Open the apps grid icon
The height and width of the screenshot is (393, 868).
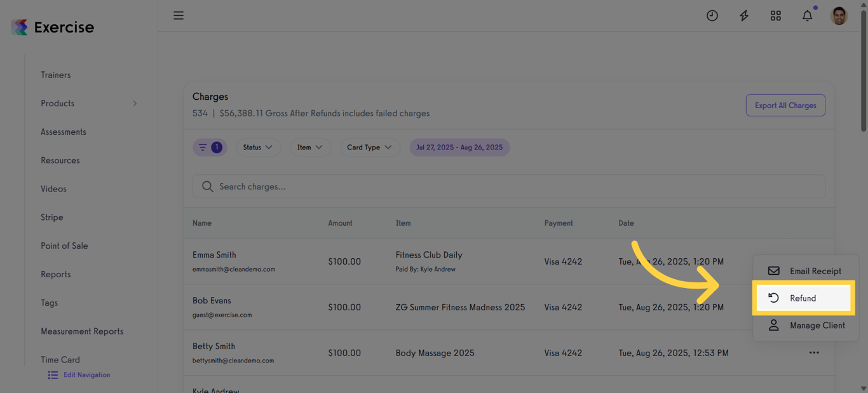click(x=775, y=16)
